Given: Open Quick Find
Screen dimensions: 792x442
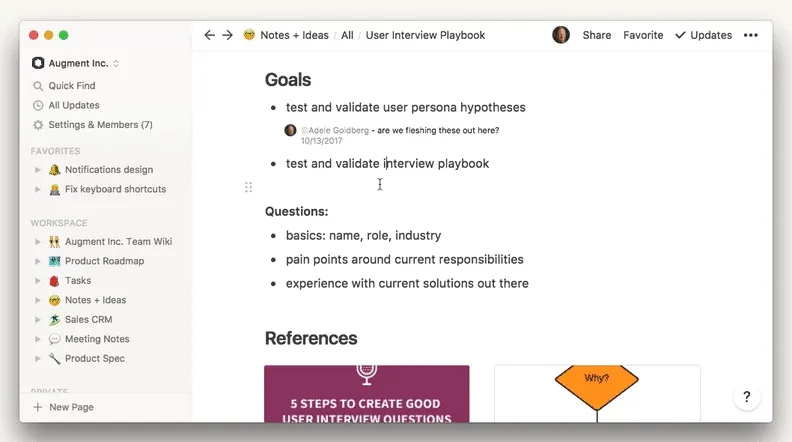Looking at the screenshot, I should point(72,86).
